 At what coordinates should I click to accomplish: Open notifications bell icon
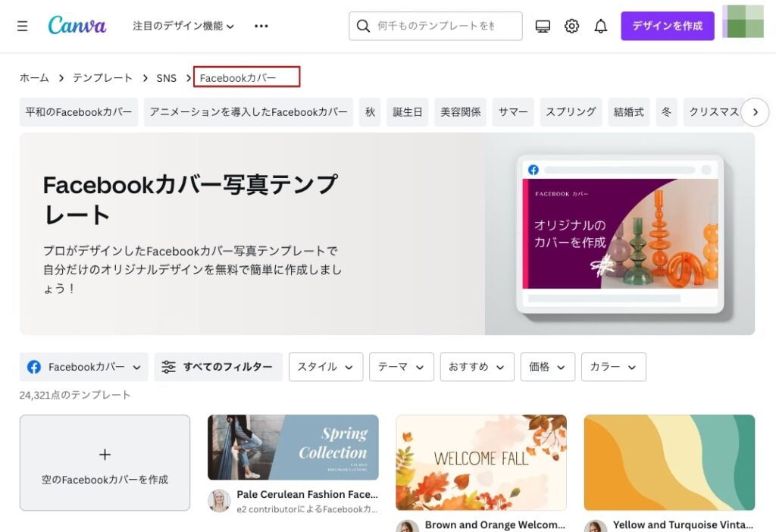point(601,27)
